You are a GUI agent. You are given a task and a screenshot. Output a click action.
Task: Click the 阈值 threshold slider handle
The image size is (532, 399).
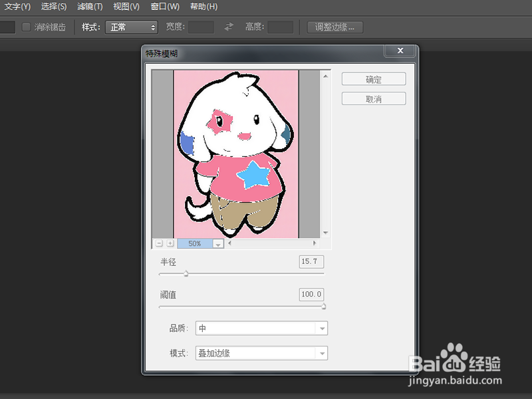324,307
